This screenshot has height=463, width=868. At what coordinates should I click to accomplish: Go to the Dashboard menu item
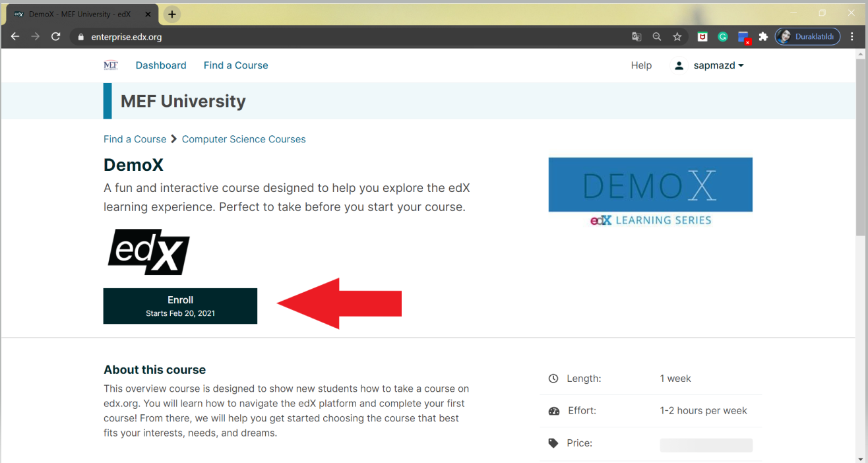[x=161, y=65]
